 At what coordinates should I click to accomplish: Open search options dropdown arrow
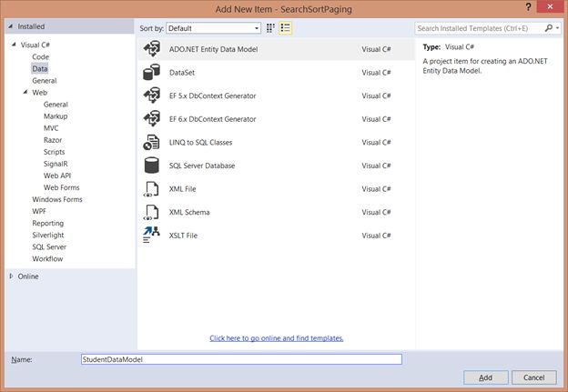(x=557, y=28)
